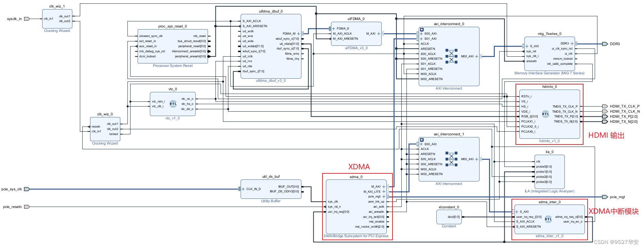Viewport: 644px width, 248px height.
Task: Click Processor System Reset label
Action: coord(173,65)
